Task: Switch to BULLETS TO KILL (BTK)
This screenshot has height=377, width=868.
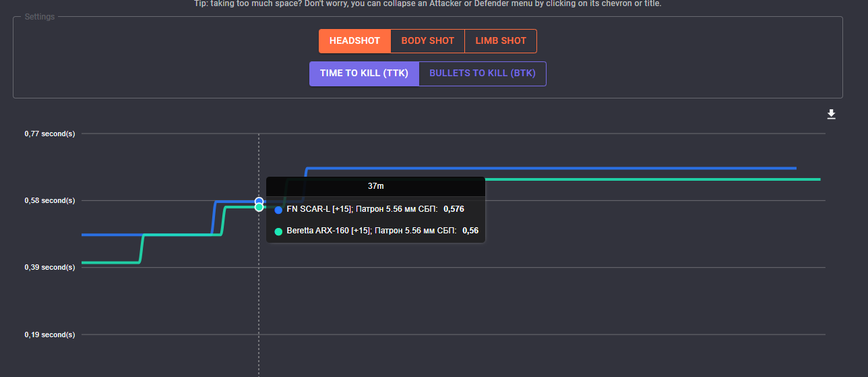Action: pos(483,73)
